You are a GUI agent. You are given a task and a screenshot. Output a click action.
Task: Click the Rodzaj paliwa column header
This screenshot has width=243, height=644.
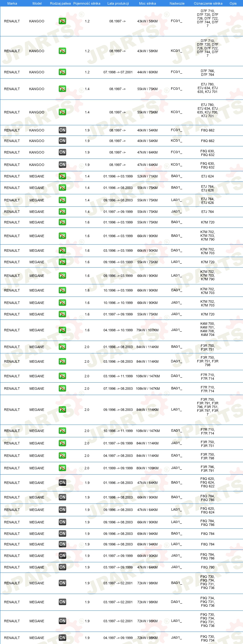tap(60, 3)
